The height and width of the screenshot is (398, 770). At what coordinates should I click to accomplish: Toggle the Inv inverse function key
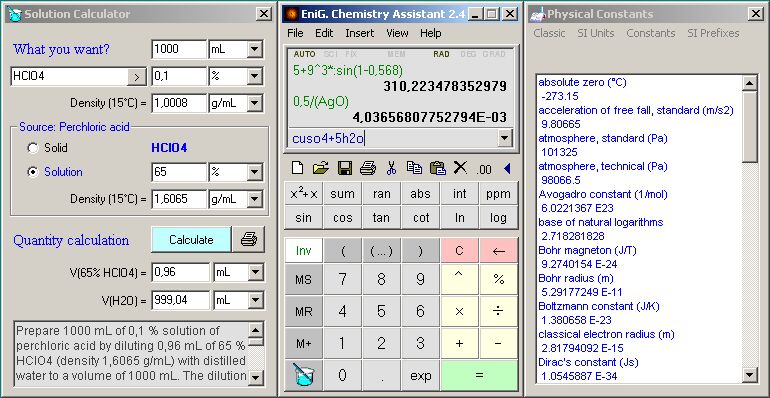303,251
